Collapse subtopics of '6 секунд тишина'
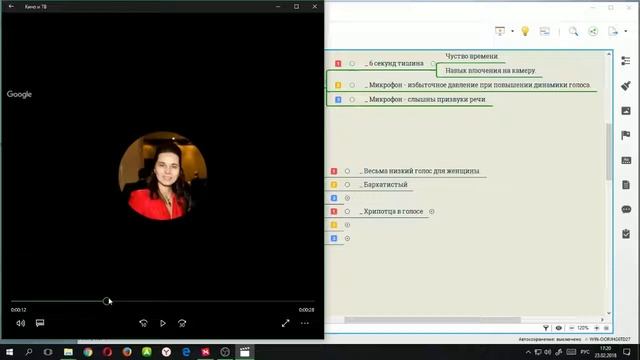This screenshot has height=360, width=640. 433,64
